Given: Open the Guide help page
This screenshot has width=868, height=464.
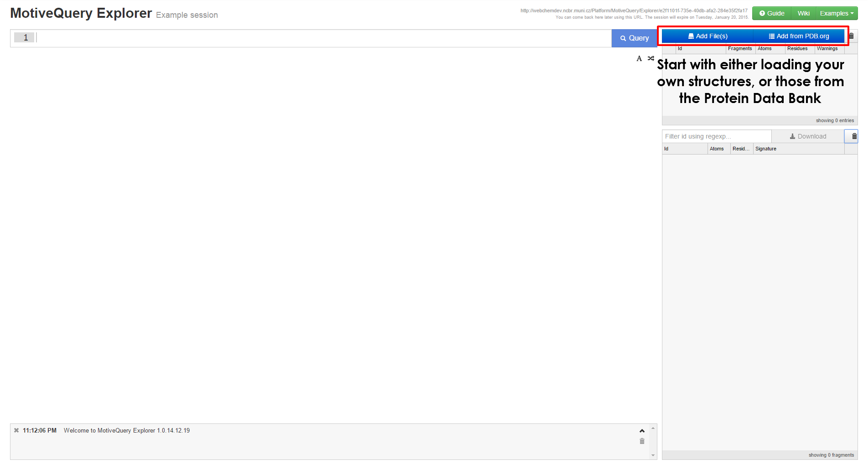Looking at the screenshot, I should point(772,13).
